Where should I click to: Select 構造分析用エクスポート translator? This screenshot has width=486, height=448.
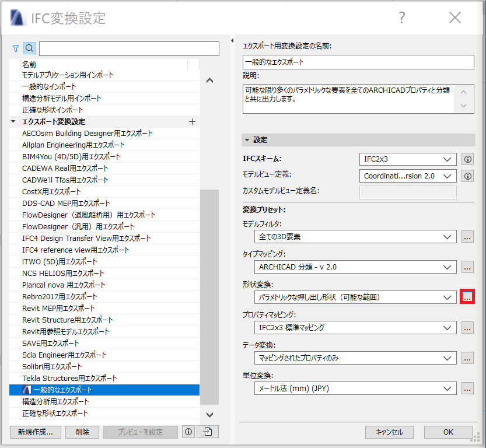(x=104, y=402)
